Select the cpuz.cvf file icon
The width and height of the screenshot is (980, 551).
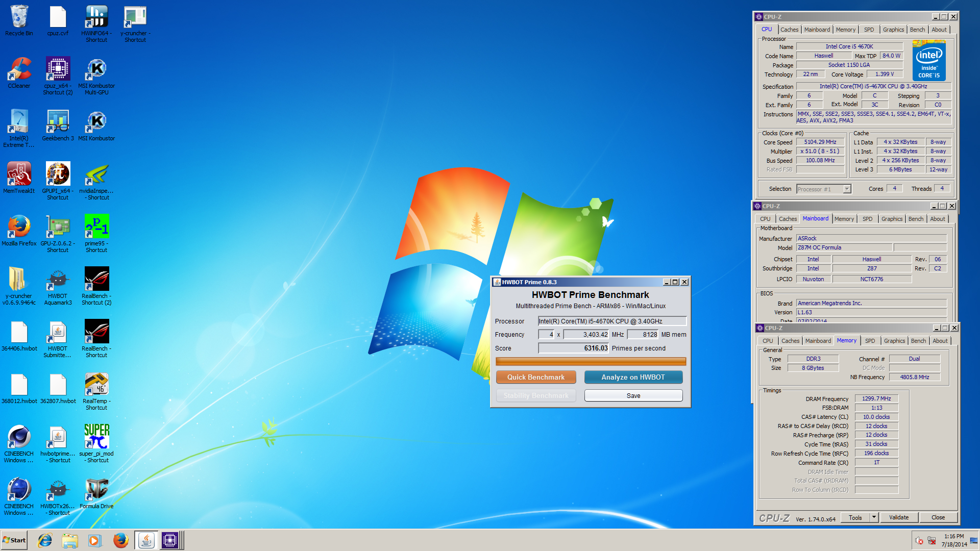(x=58, y=21)
